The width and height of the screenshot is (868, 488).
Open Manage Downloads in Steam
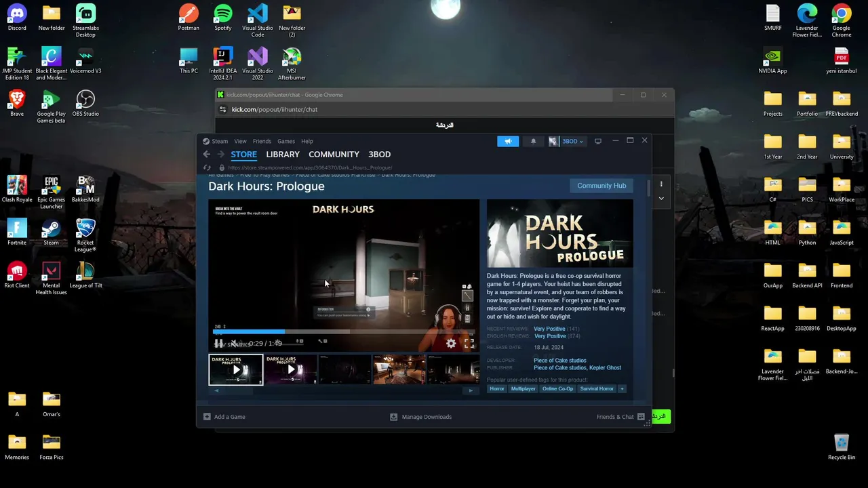pyautogui.click(x=420, y=417)
